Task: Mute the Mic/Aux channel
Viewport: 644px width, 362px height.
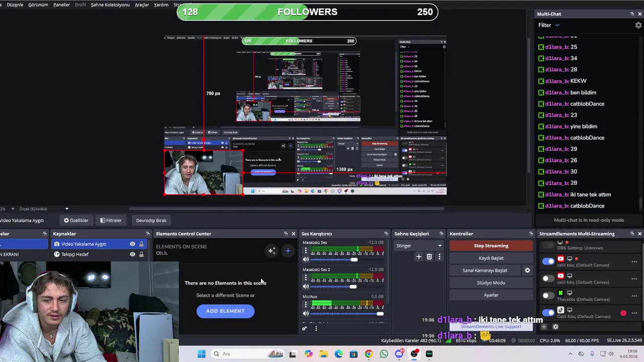Action: click(x=305, y=313)
